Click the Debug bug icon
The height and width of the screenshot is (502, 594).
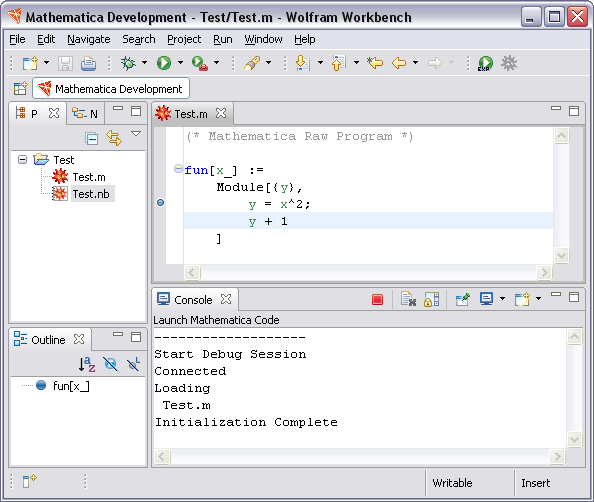[128, 63]
